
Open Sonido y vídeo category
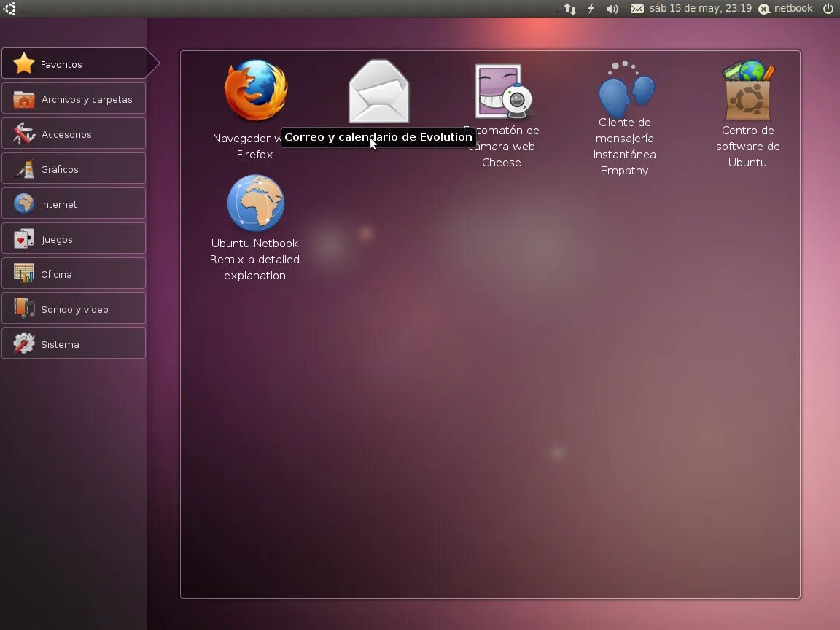74,308
